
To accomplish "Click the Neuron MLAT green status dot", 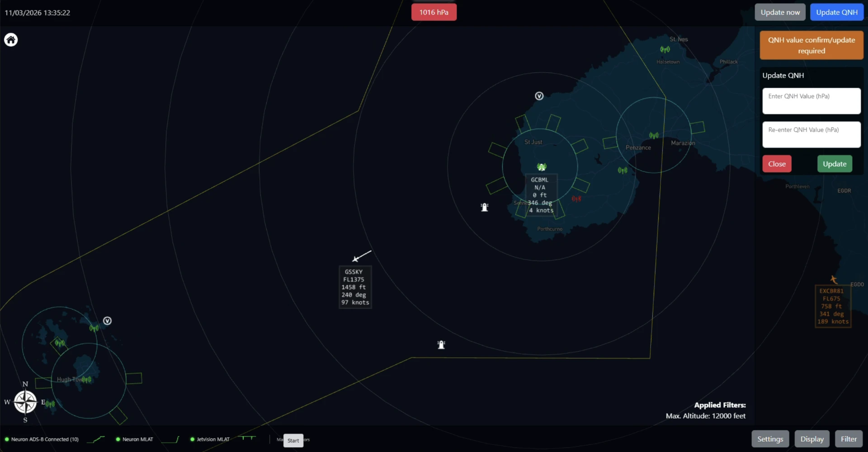I will (x=118, y=439).
